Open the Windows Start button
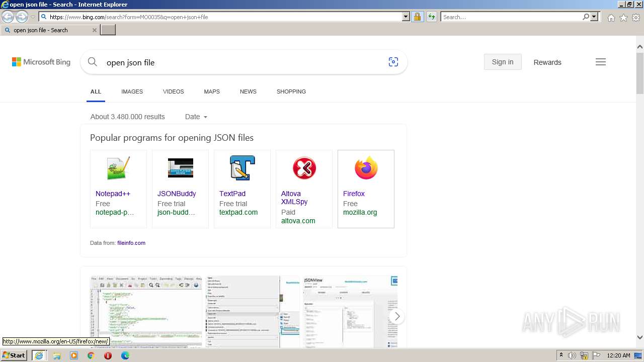644x362 pixels. point(14,355)
